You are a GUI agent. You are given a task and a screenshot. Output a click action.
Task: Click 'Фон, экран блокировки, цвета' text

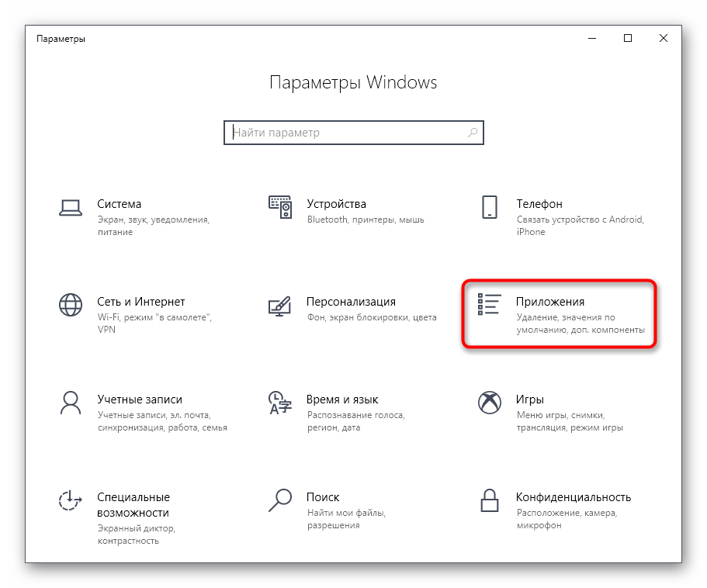click(372, 317)
